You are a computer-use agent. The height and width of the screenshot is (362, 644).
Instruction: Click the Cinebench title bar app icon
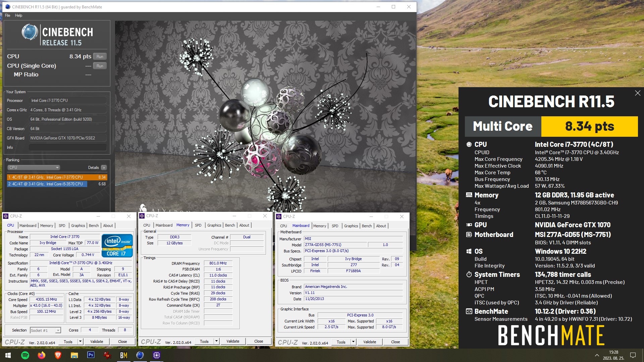tap(7, 7)
